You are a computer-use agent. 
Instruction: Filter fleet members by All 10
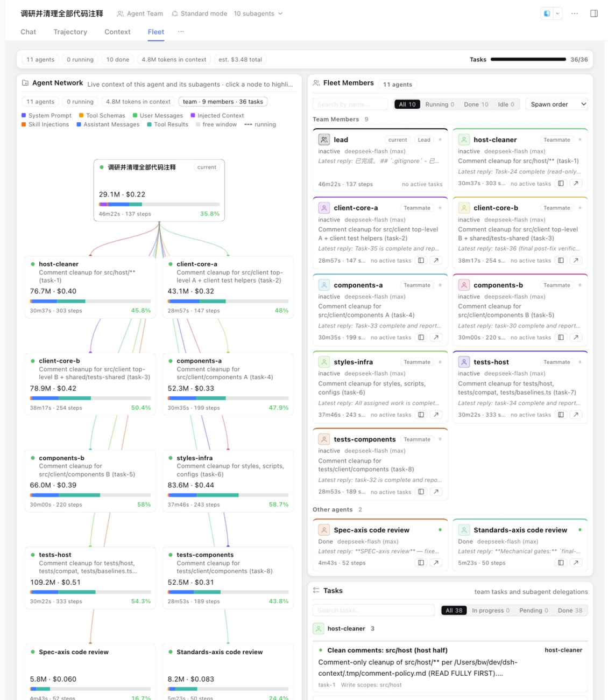[x=407, y=104]
